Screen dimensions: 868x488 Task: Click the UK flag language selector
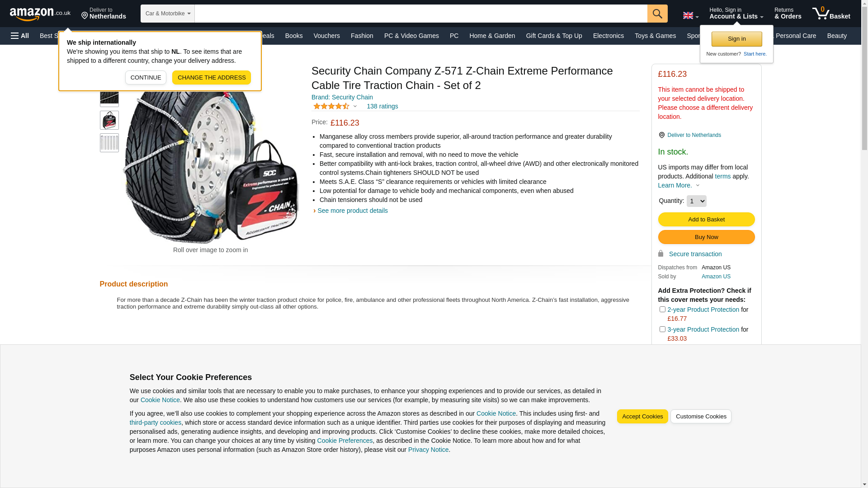point(690,15)
